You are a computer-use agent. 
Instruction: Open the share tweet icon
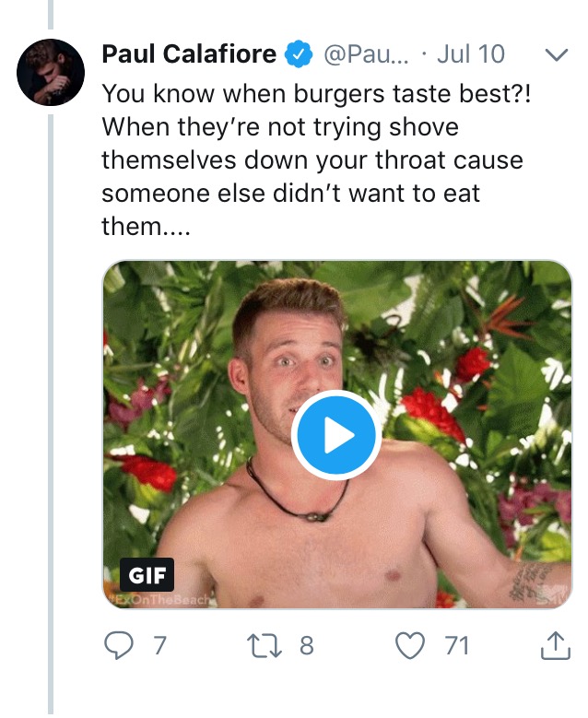click(556, 645)
